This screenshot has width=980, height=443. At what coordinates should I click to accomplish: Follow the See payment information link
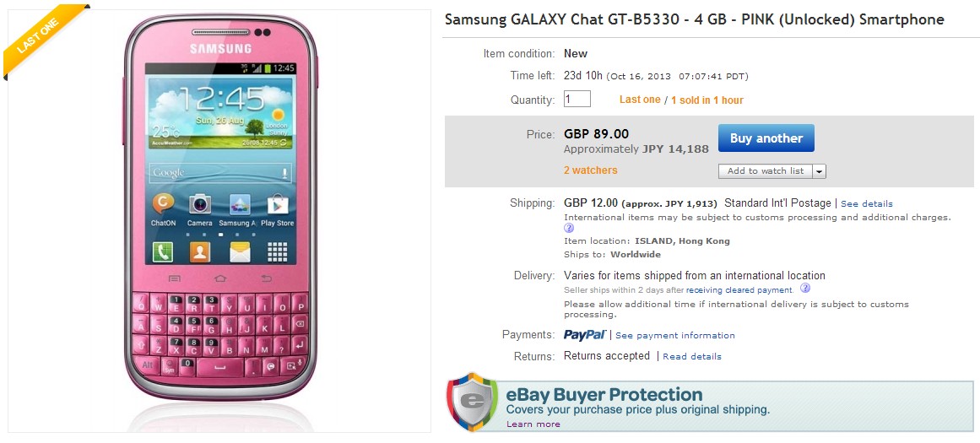click(x=674, y=336)
